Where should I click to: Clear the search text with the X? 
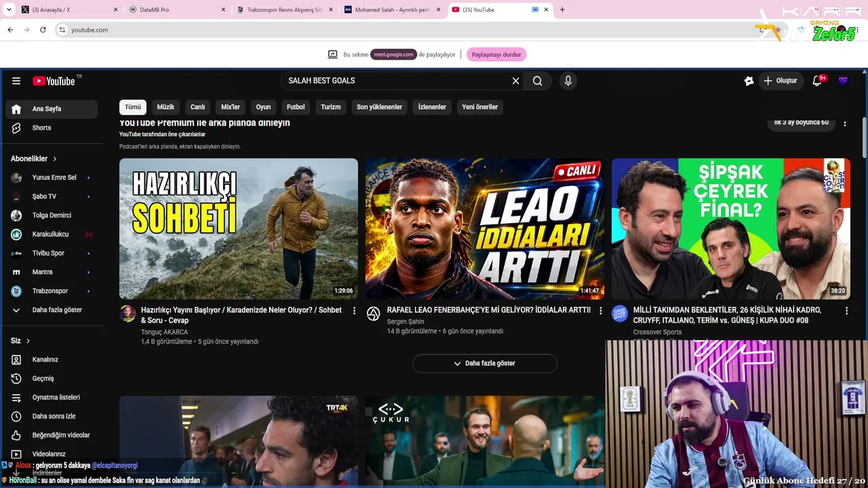click(x=515, y=81)
